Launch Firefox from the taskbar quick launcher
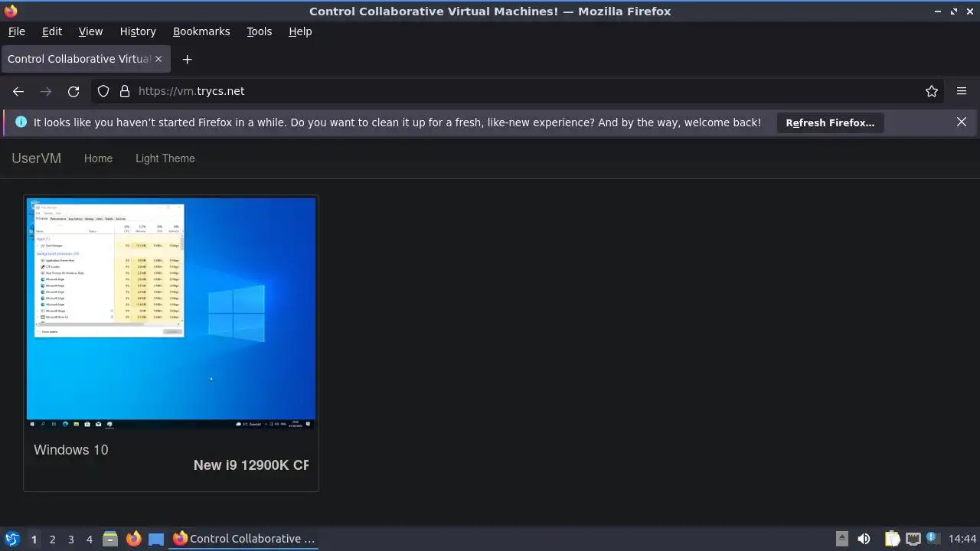The image size is (980, 551). [x=133, y=539]
